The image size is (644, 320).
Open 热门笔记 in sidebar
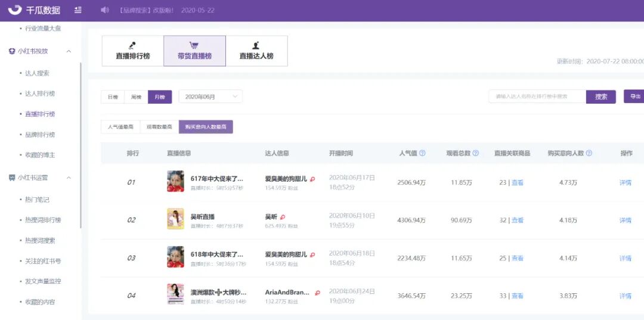coord(37,200)
